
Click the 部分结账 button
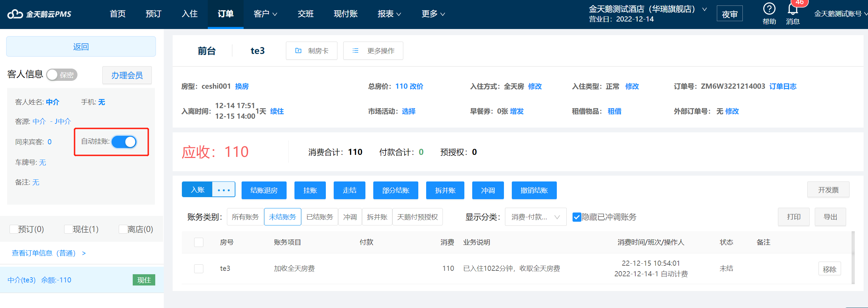(396, 190)
